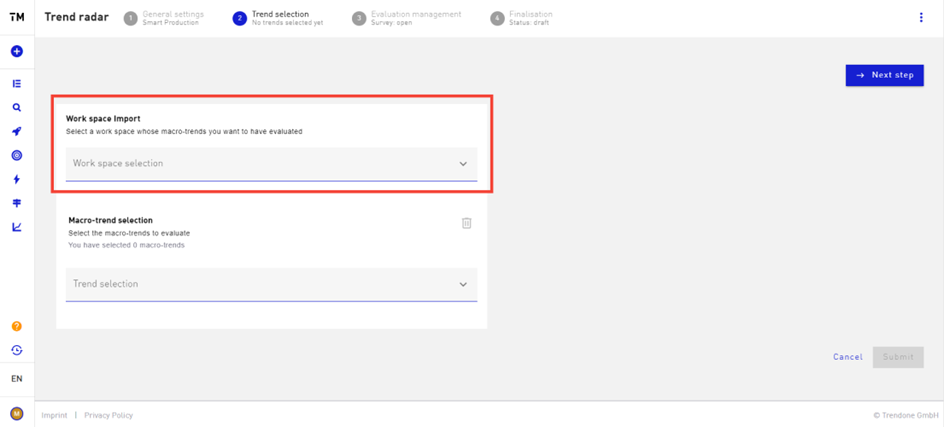Open the history clock sidebar icon
The height and width of the screenshot is (427, 944).
coord(17,350)
